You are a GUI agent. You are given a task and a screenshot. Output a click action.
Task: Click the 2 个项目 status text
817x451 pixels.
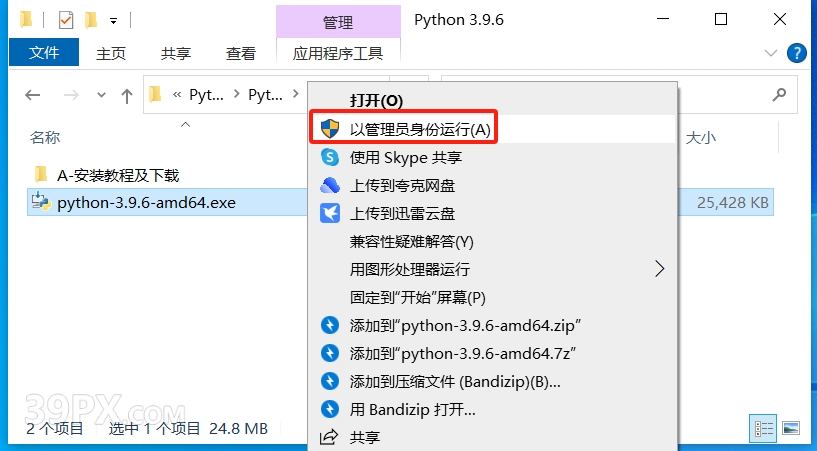pos(55,429)
